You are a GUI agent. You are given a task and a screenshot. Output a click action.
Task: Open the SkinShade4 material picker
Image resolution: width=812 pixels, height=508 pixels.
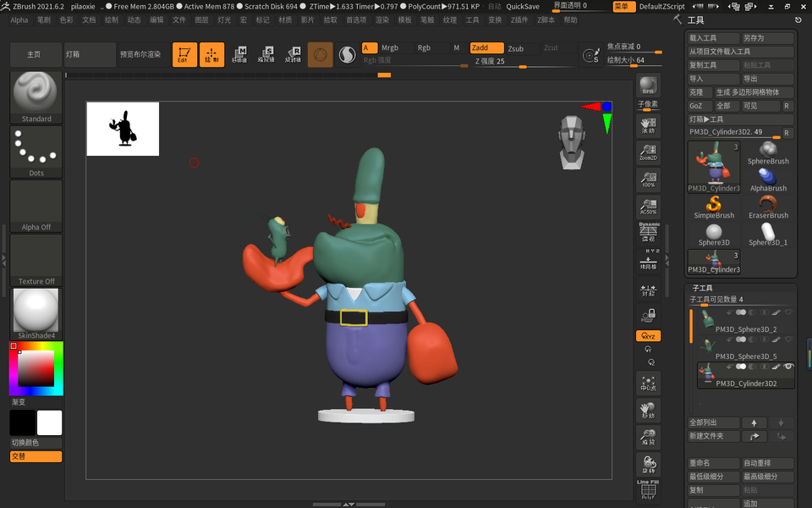point(36,314)
